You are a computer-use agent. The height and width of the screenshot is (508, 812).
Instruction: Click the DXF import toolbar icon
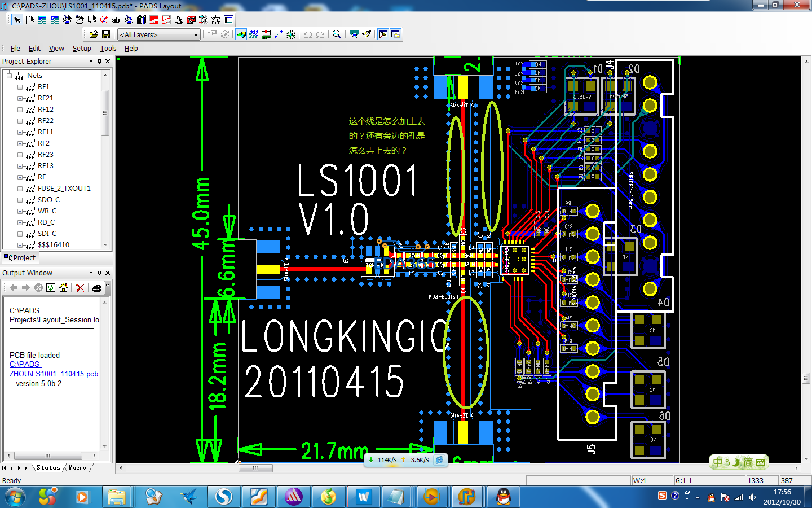[x=216, y=20]
